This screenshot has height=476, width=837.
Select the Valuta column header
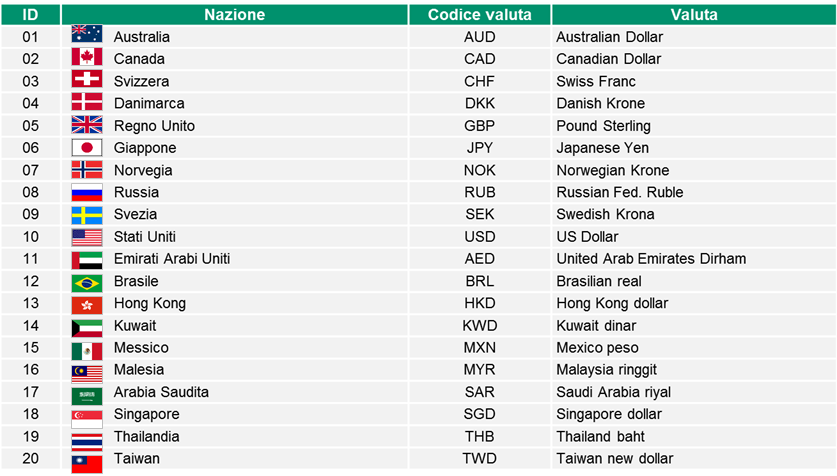click(x=694, y=14)
